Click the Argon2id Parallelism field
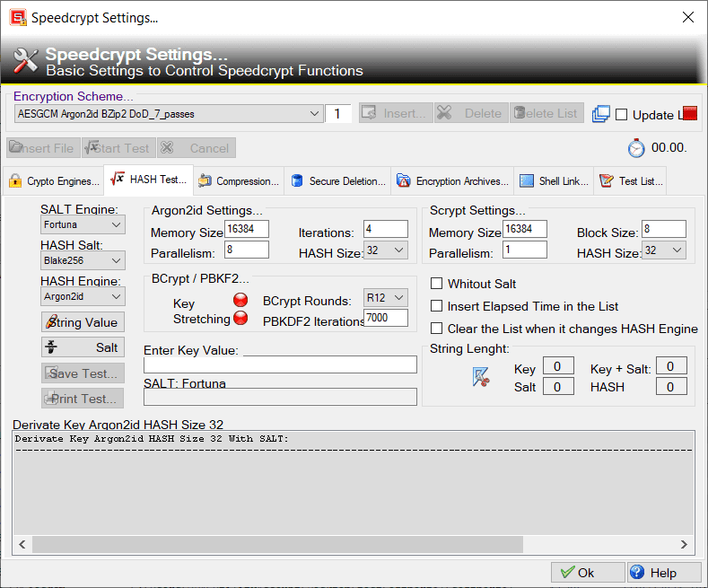Screen dimensions: 708x588 click(x=247, y=250)
